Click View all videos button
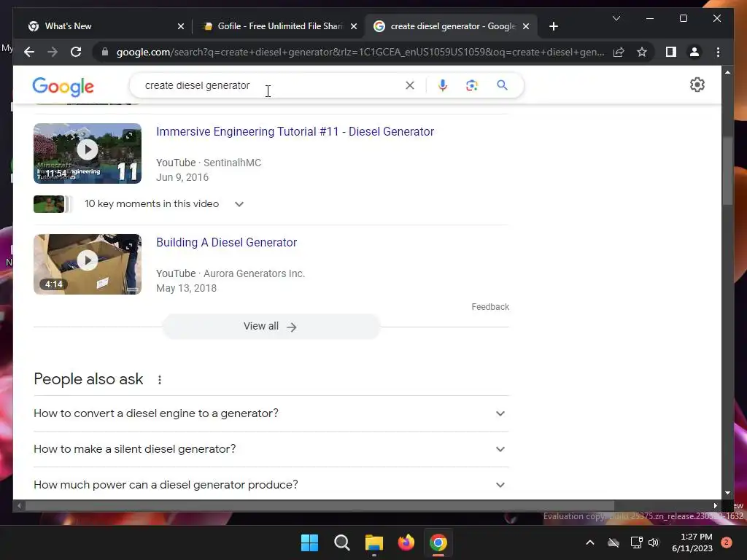This screenshot has height=560, width=747. tap(271, 327)
